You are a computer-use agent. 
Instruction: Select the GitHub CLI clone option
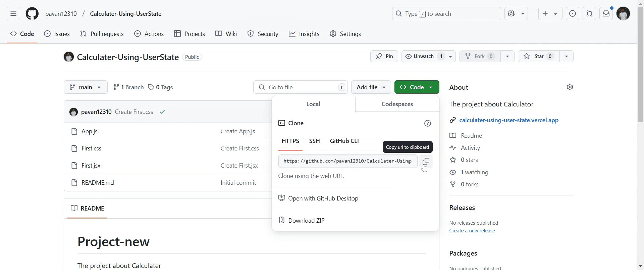[344, 141]
